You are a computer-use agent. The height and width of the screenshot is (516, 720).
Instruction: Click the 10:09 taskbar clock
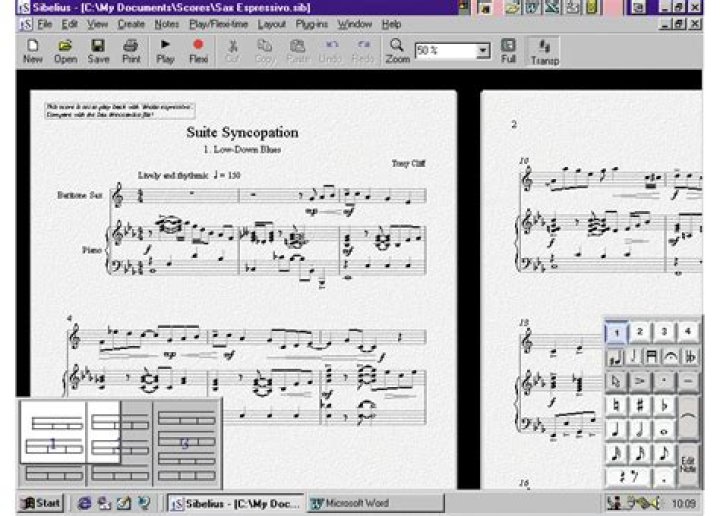[x=683, y=504]
